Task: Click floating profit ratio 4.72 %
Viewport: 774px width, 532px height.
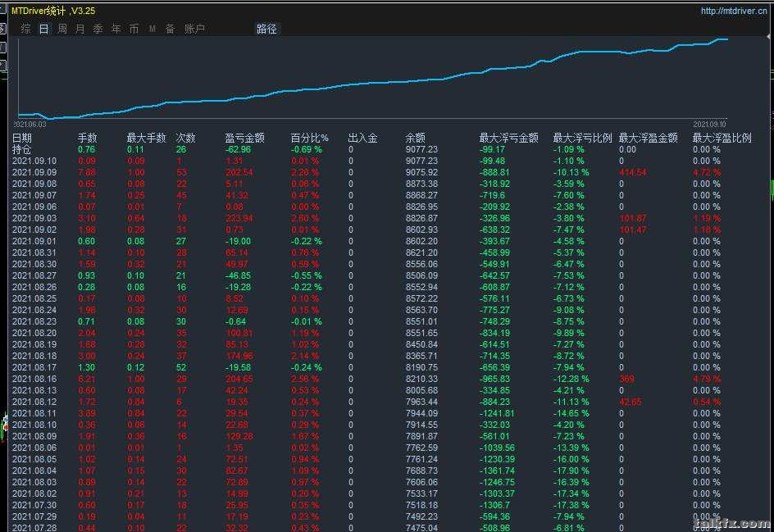Action: pos(707,172)
